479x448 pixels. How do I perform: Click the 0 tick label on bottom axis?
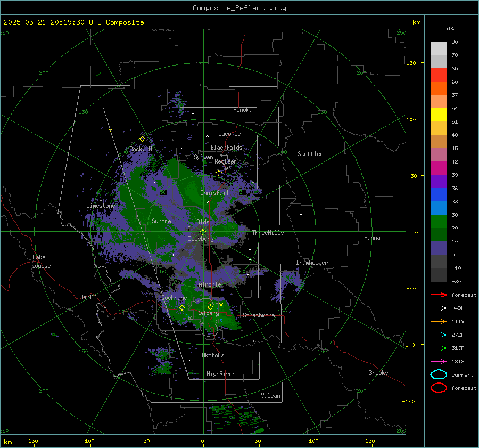202,441
